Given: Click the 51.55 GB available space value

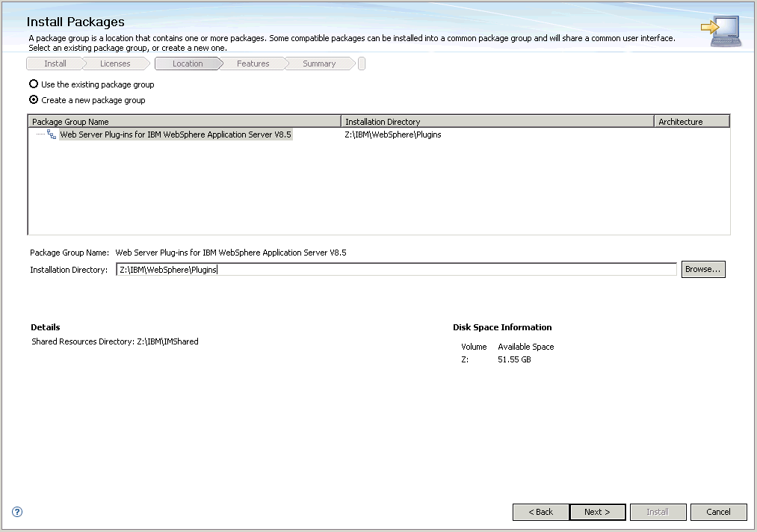Looking at the screenshot, I should [514, 359].
